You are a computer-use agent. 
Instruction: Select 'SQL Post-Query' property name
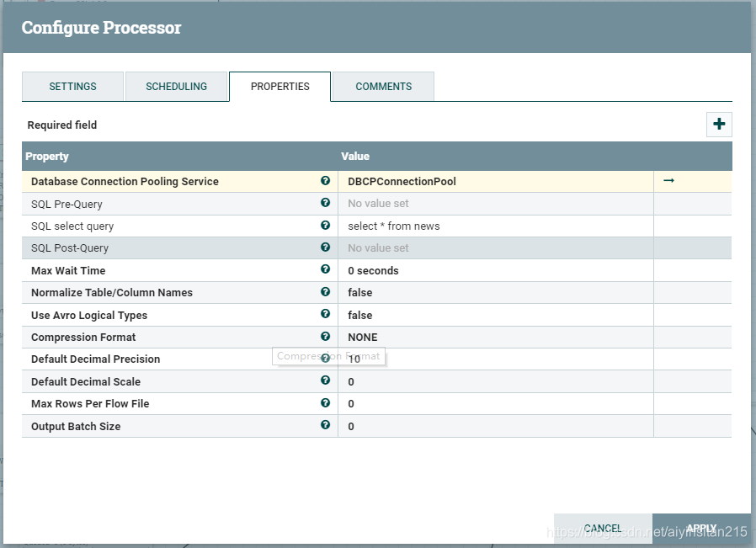[x=70, y=248]
